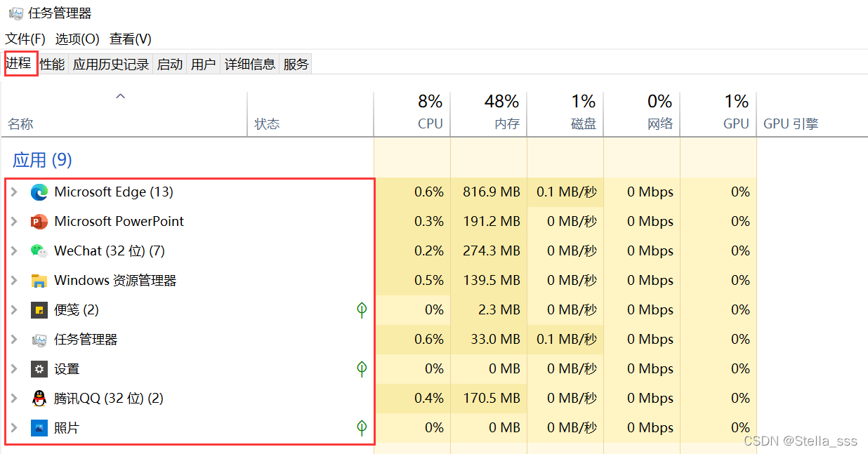Select the 任务管理器 row name
The image size is (868, 454).
(x=86, y=340)
